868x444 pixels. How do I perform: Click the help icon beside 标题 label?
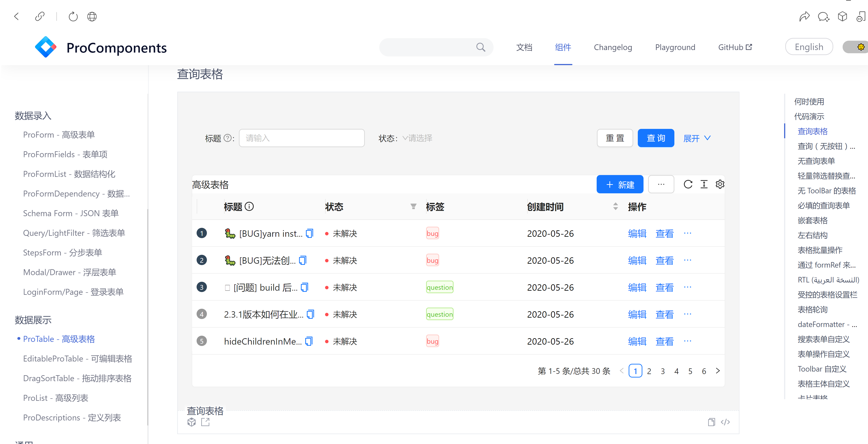[228, 138]
